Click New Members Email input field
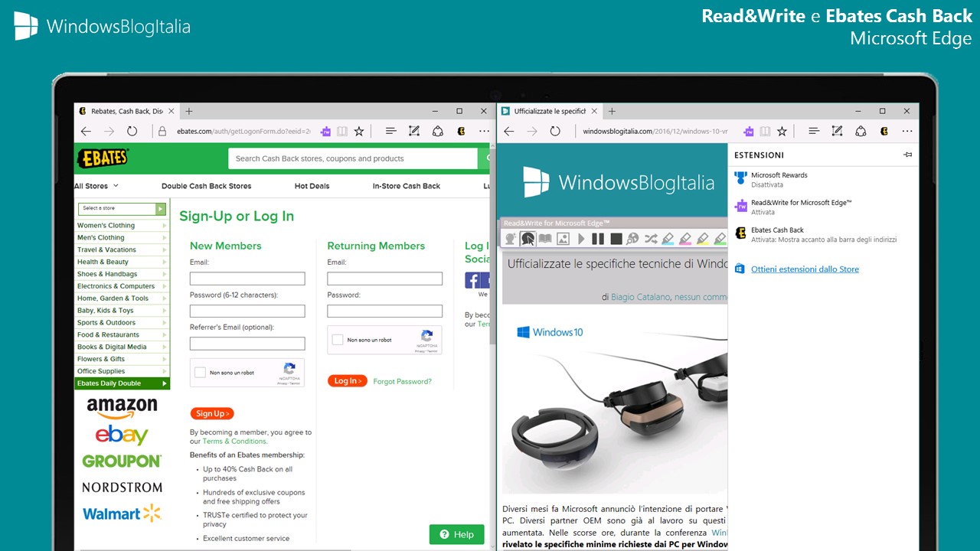This screenshot has width=980, height=551. click(x=247, y=279)
